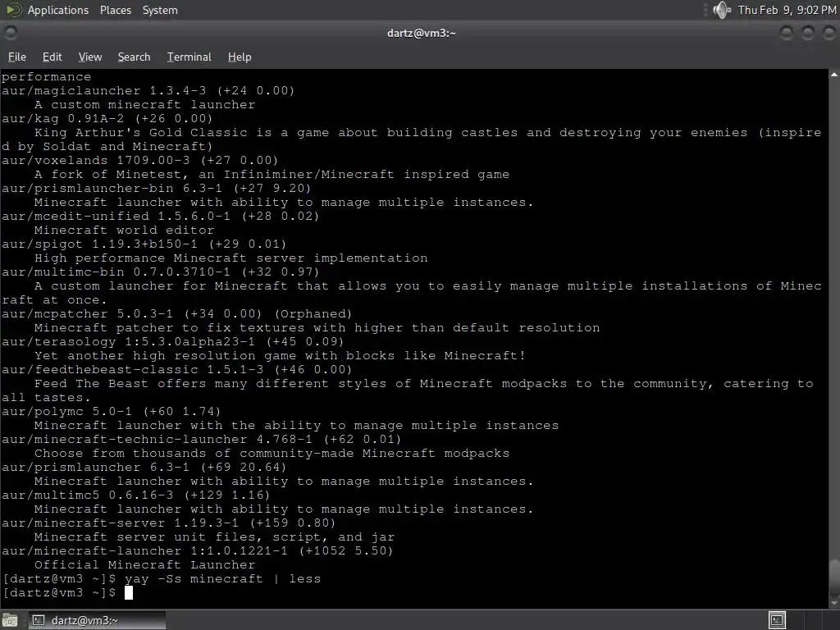840x630 pixels.
Task: Click the text High performance Minecraft server implementation
Action: click(x=231, y=258)
